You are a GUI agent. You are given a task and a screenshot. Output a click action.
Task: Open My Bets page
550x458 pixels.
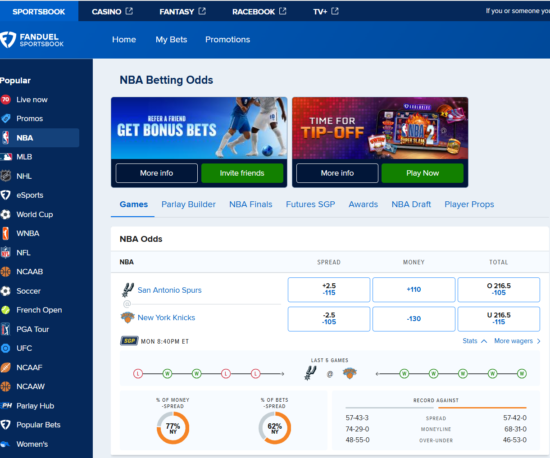tap(171, 40)
